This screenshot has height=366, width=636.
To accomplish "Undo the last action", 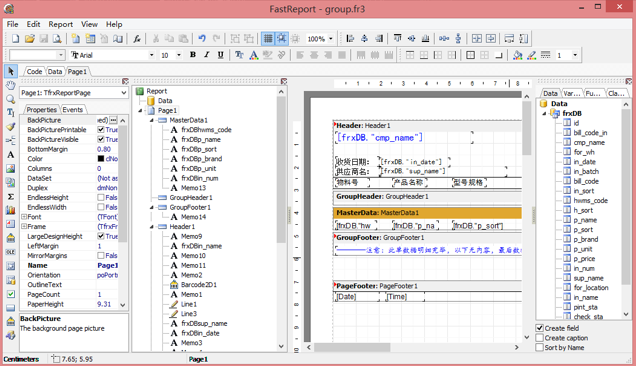I will pos(202,39).
